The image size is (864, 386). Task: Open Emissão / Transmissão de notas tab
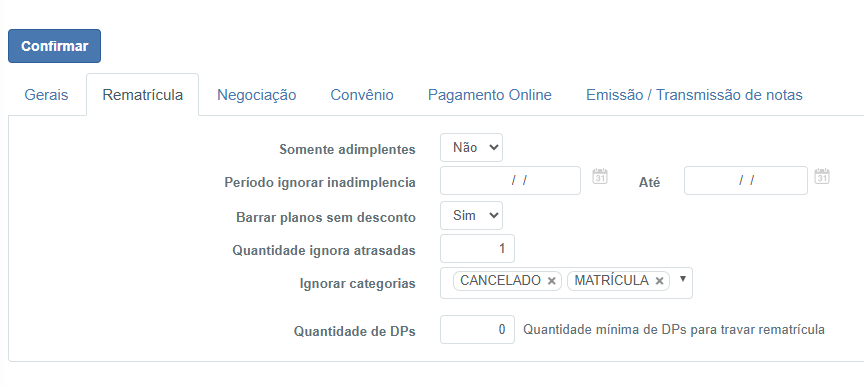(x=694, y=95)
